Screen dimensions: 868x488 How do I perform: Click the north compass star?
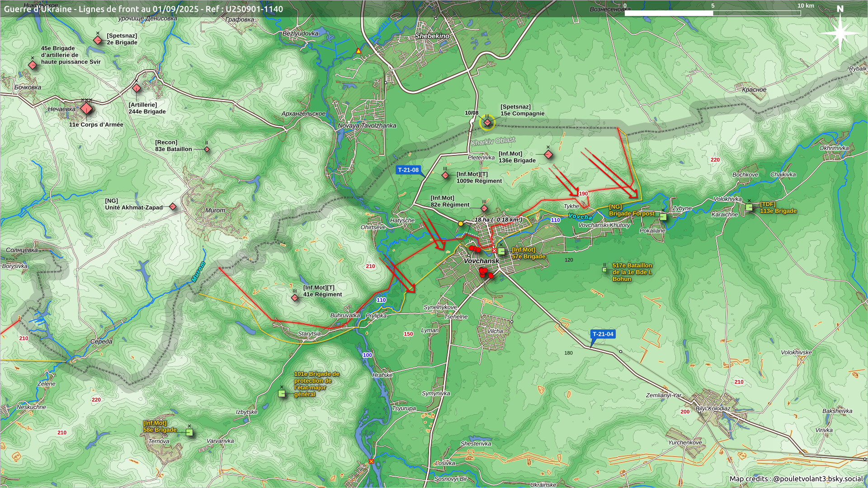840,33
